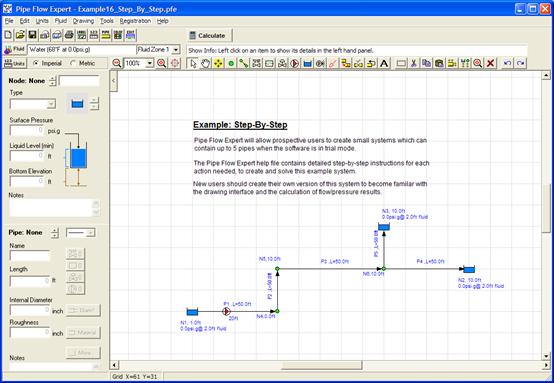The image size is (554, 383).
Task: Click the Calculate button
Action: coord(210,35)
